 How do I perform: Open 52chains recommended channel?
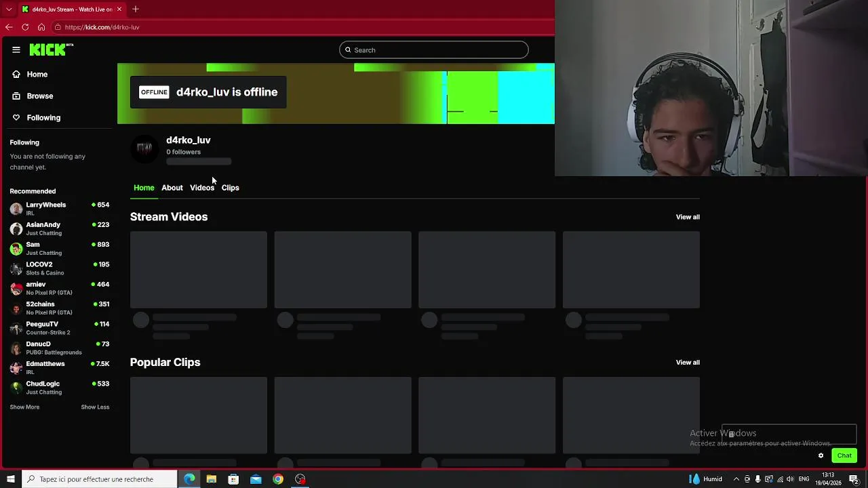point(60,308)
